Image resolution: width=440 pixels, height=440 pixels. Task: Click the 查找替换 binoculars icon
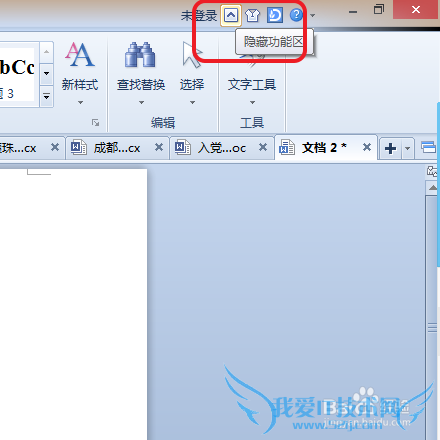140,54
